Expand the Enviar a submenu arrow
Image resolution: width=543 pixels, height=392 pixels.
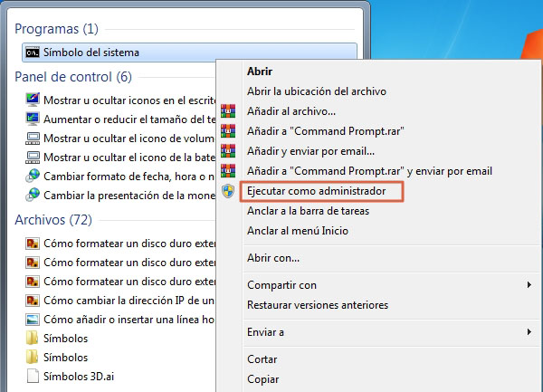point(529,332)
